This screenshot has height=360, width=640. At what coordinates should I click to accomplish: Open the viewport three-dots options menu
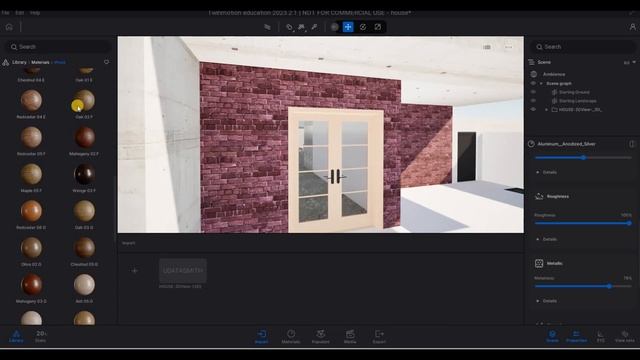tap(508, 47)
